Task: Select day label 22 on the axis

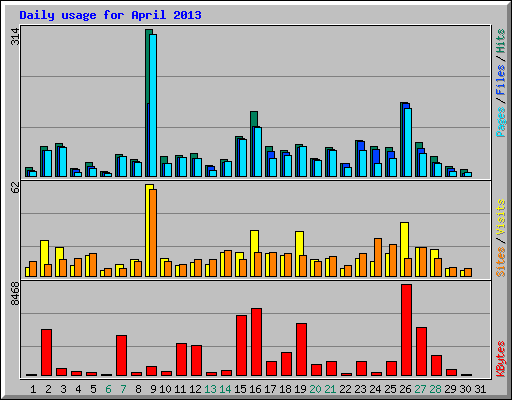Action: (x=345, y=389)
